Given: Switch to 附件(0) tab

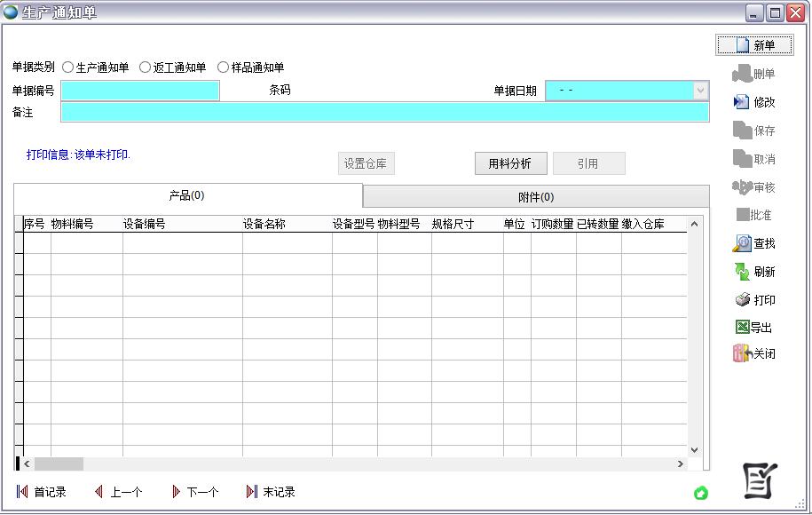Looking at the screenshot, I should point(536,197).
